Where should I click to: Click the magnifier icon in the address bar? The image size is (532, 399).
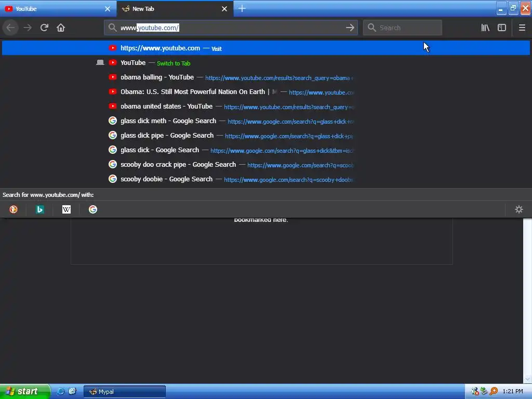tap(112, 28)
